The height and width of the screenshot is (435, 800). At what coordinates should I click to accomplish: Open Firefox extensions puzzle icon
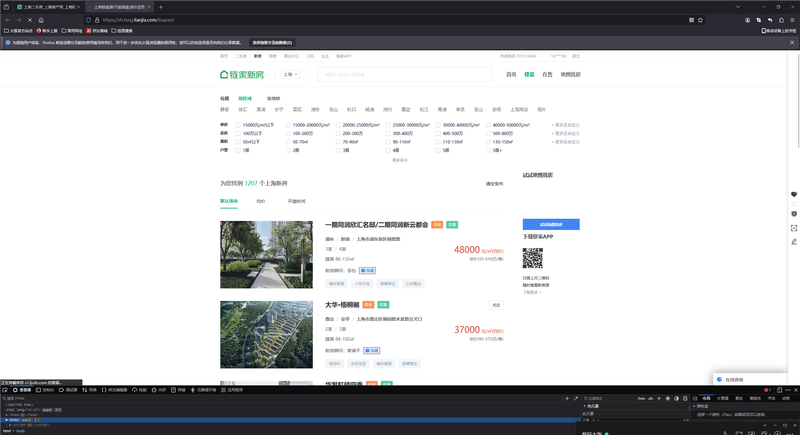click(x=781, y=20)
